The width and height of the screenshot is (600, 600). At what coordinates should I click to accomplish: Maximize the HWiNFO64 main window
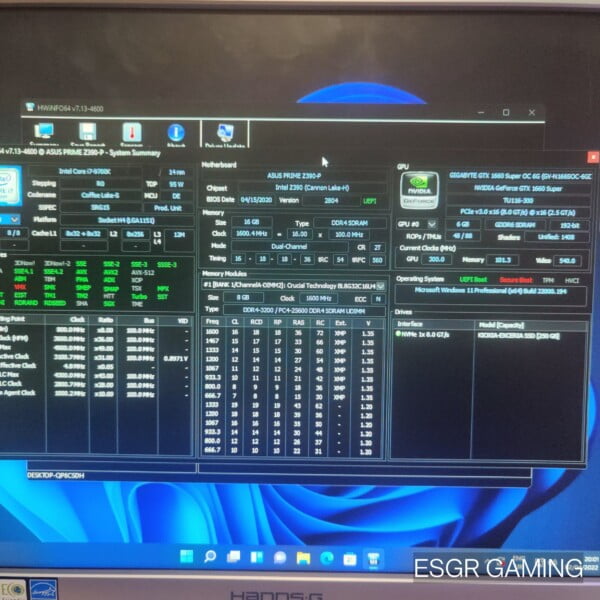coord(506,112)
